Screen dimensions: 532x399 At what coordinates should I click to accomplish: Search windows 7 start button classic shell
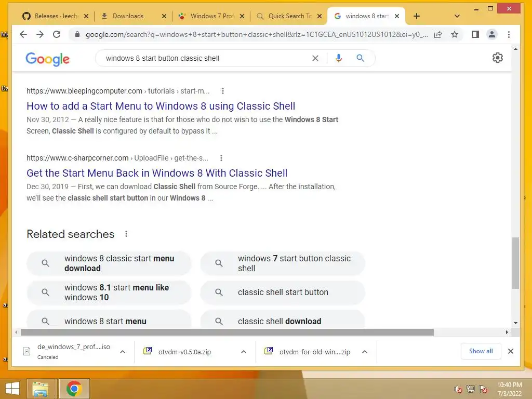click(282, 263)
